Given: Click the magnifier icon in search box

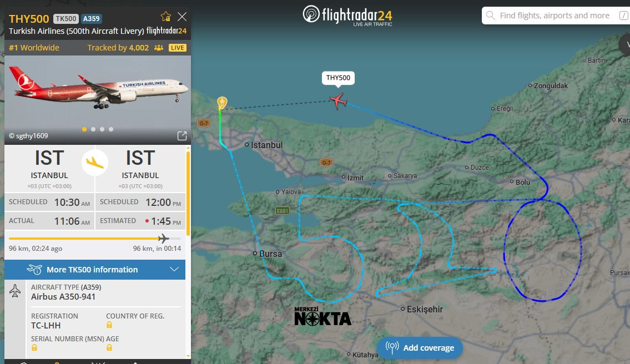Looking at the screenshot, I should (x=491, y=16).
